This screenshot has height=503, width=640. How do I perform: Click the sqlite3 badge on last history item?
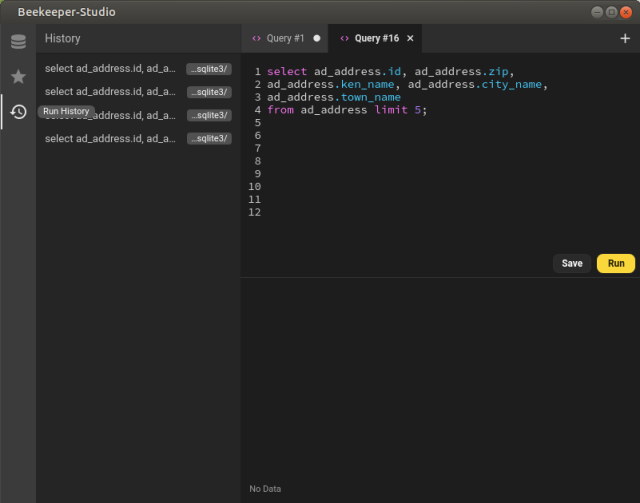click(x=209, y=138)
